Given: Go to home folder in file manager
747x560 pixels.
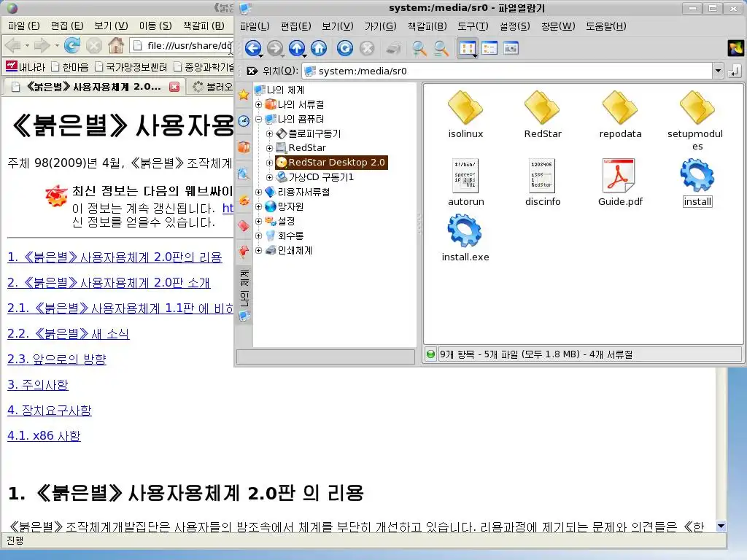Looking at the screenshot, I should click(x=319, y=48).
